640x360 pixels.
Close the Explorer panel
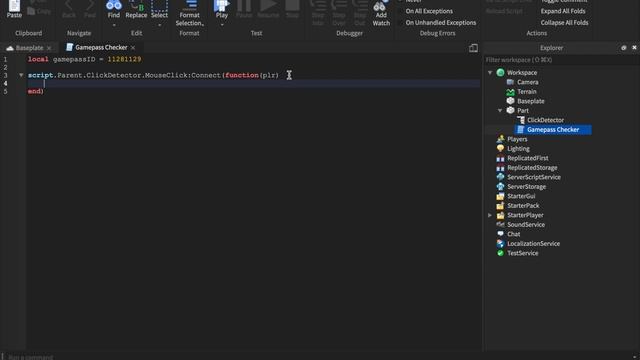click(634, 48)
